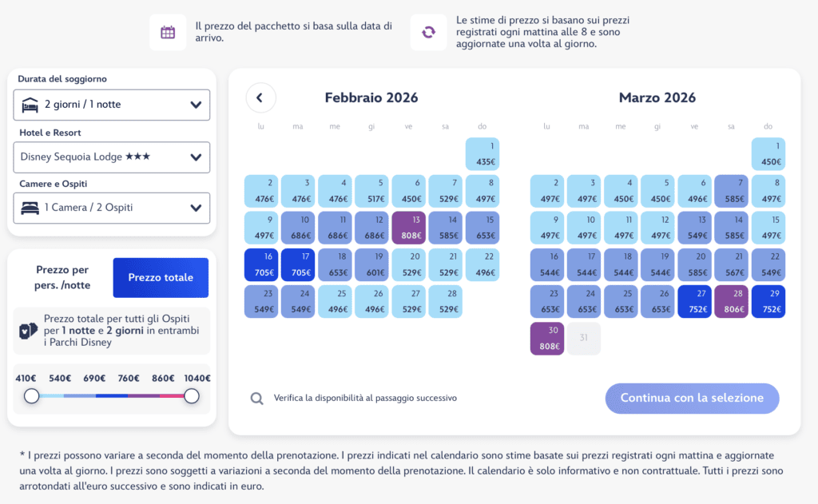Open the 1 Camera / 2 Ospiti dropdown
818x504 pixels.
(112, 208)
